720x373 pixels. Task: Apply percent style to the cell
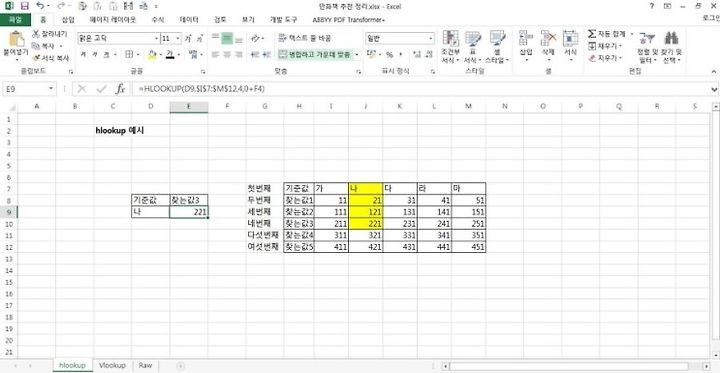pyautogui.click(x=389, y=55)
